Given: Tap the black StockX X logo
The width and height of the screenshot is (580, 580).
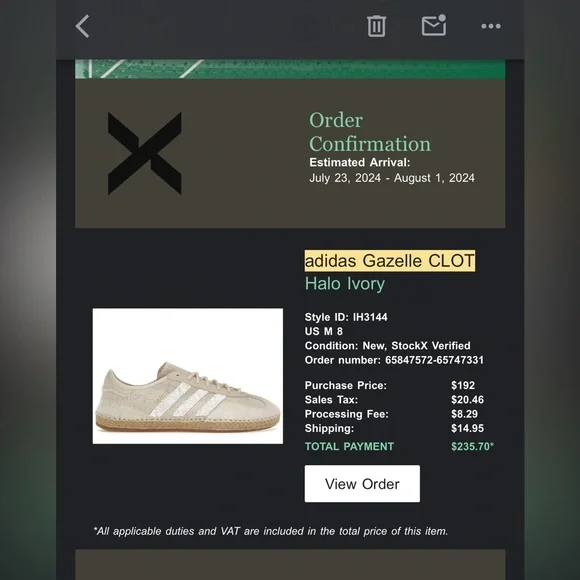Looking at the screenshot, I should pos(145,153).
